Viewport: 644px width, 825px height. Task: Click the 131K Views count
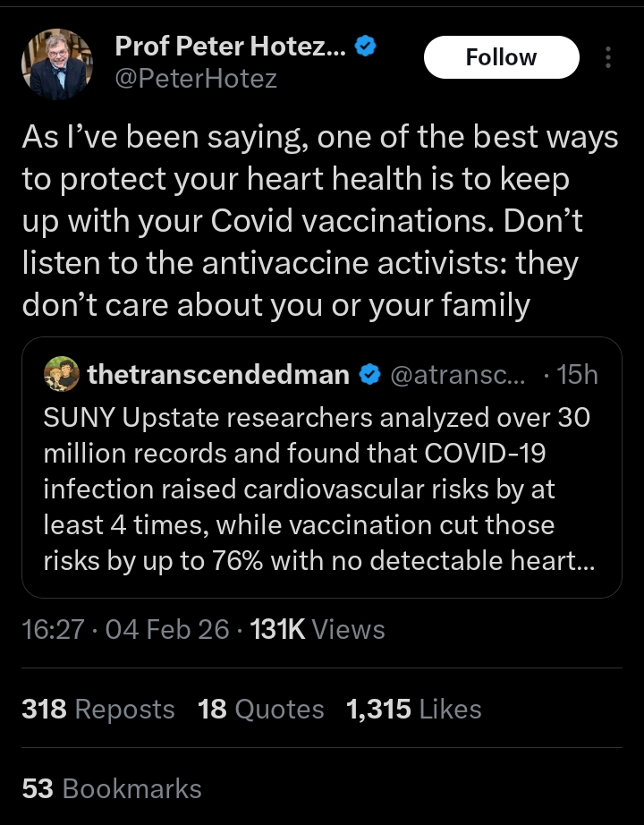click(318, 629)
